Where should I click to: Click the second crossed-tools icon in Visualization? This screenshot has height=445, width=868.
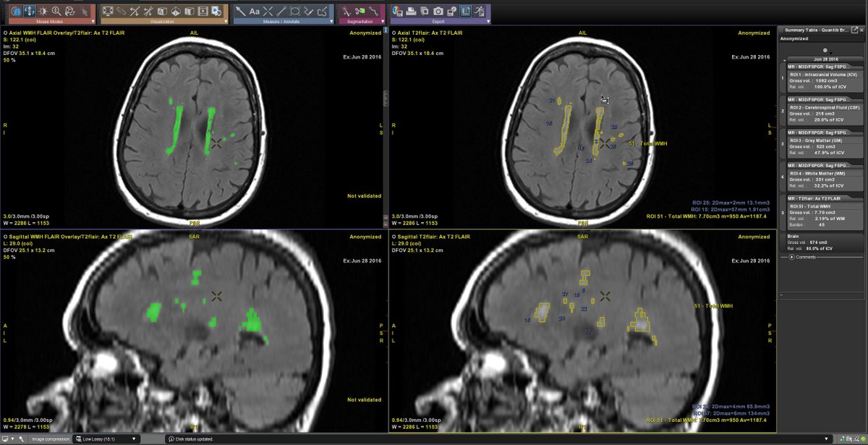tap(148, 11)
